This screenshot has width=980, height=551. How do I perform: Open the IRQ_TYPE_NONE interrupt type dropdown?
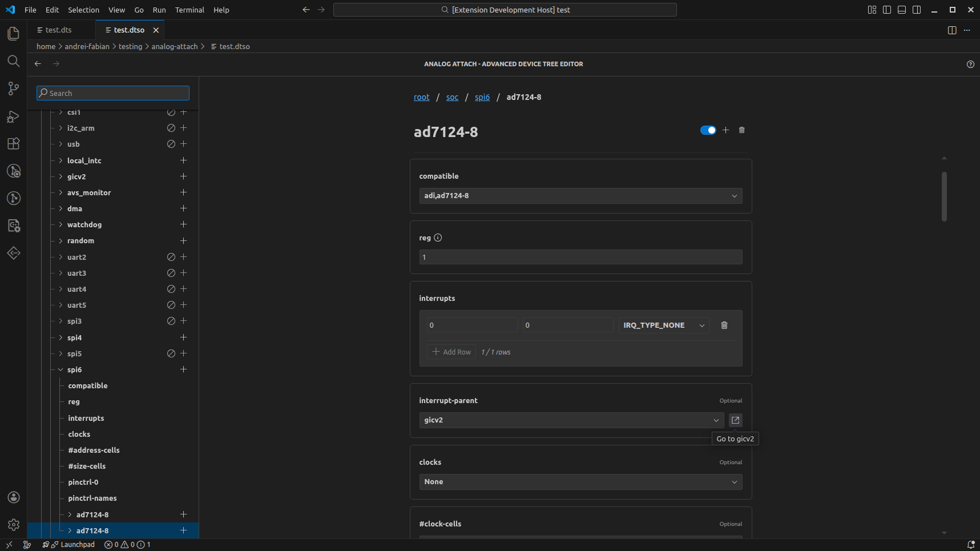tap(664, 325)
